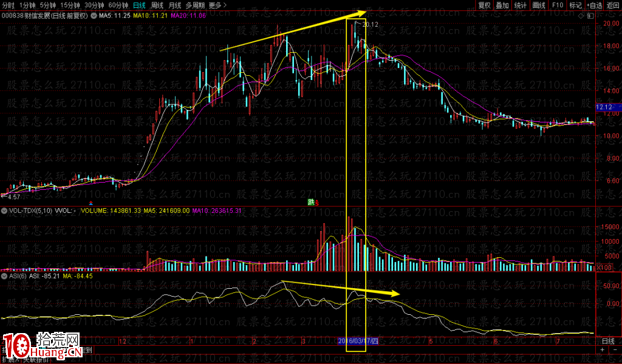Click the 50.00 ASI axis label
The image size is (622, 364).
pos(612,286)
